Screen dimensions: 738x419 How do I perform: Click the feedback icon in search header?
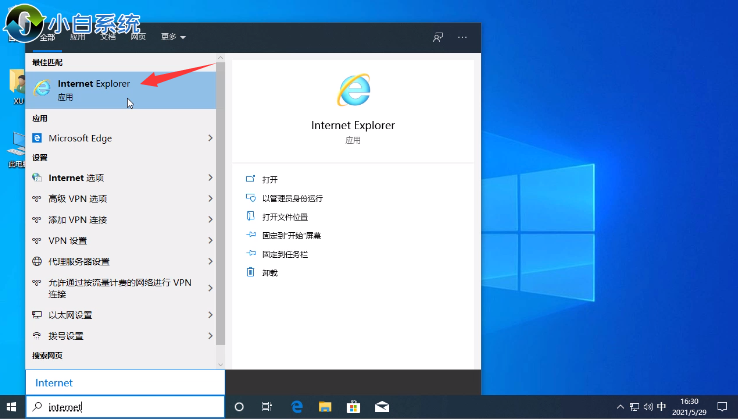(x=437, y=37)
